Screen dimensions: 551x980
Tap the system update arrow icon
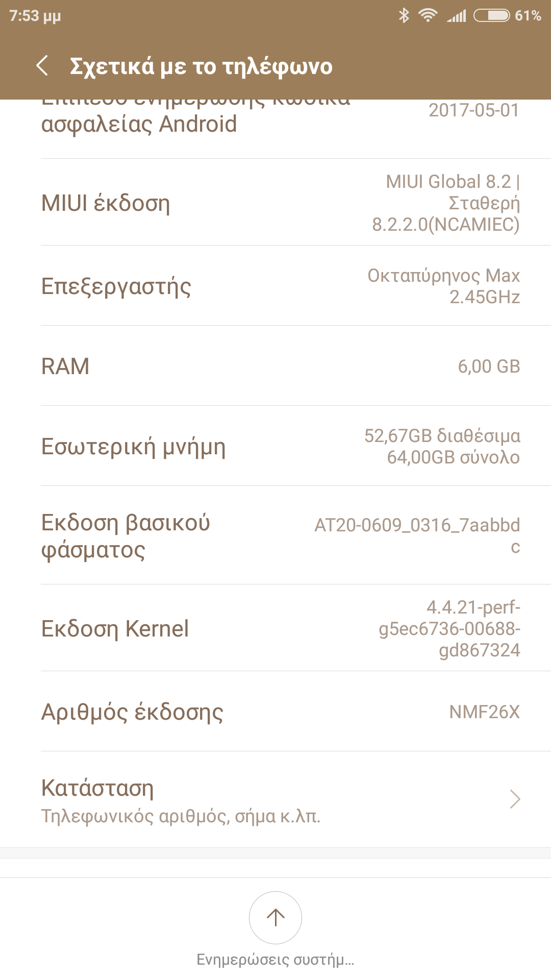pyautogui.click(x=275, y=917)
